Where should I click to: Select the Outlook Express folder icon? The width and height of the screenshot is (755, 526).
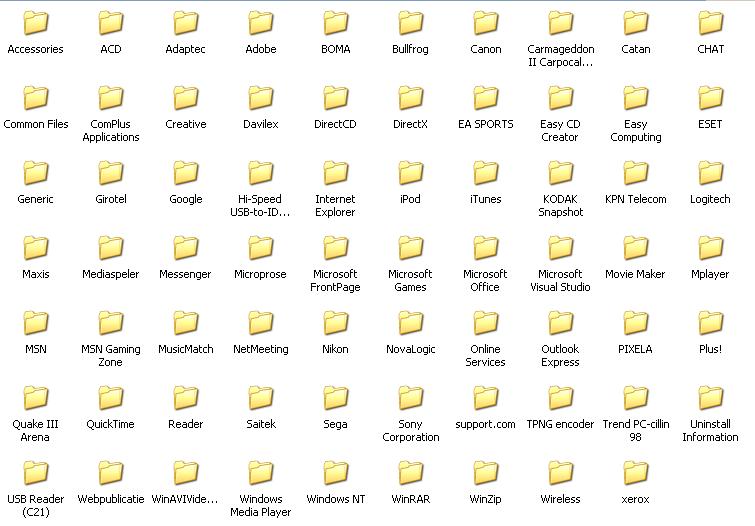pyautogui.click(x=561, y=323)
